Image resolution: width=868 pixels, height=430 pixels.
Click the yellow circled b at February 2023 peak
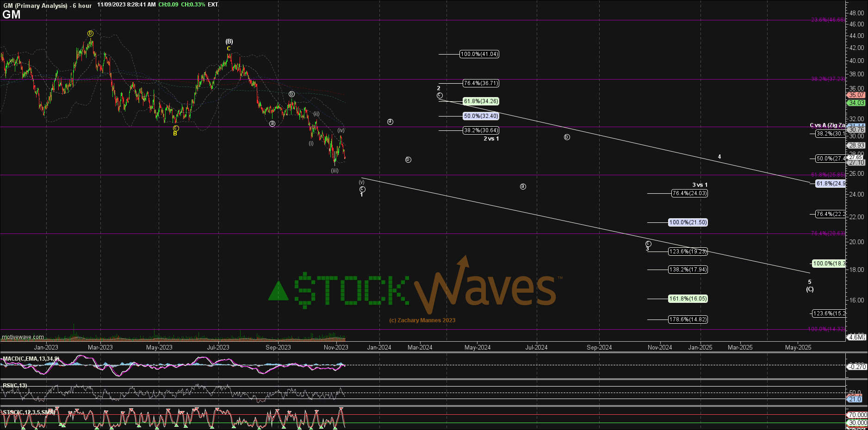click(x=91, y=33)
